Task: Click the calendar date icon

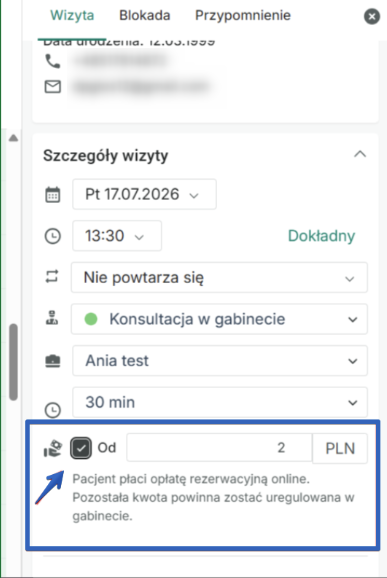Action: point(52,195)
